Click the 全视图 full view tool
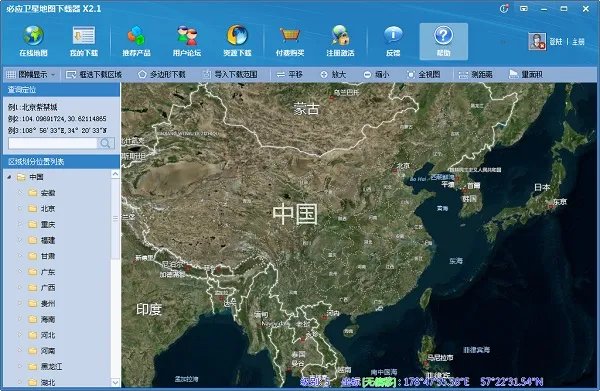600x391 pixels. pyautogui.click(x=424, y=75)
